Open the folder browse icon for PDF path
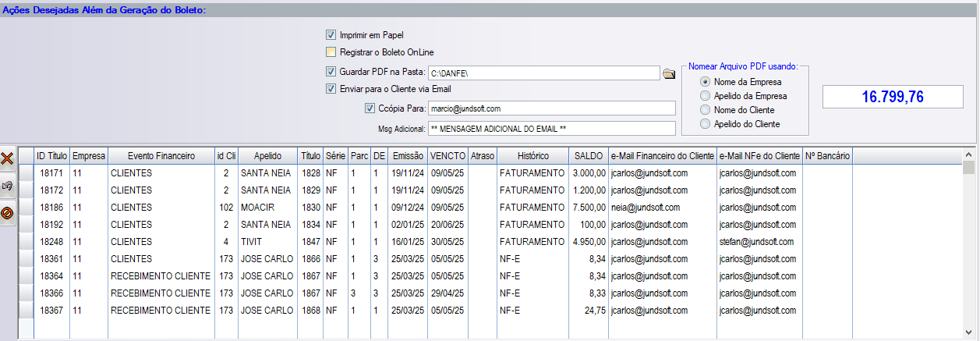The height and width of the screenshot is (341, 980). pyautogui.click(x=669, y=73)
